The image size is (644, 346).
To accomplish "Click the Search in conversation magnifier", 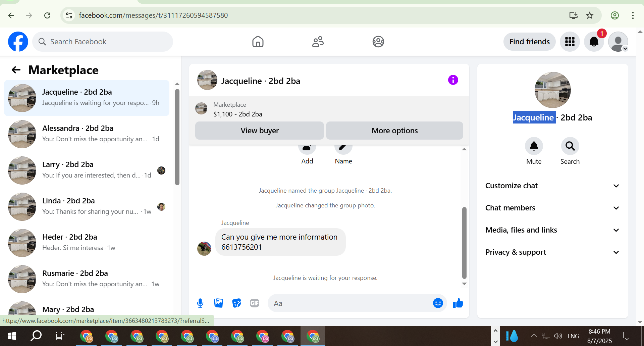I will (570, 146).
